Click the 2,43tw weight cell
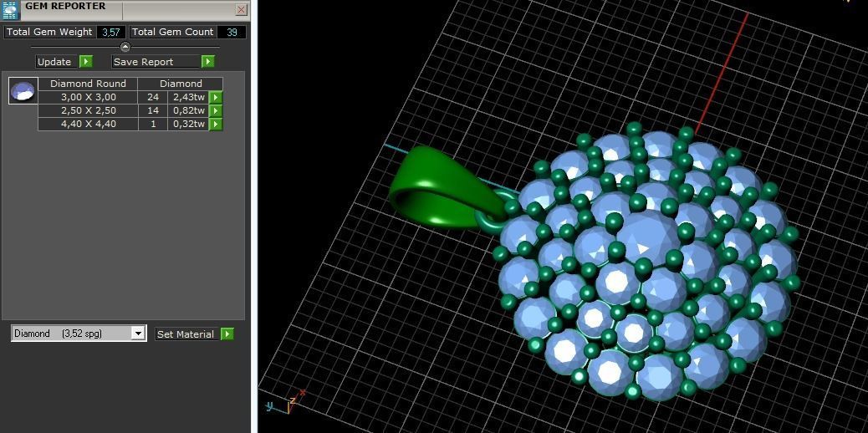The image size is (868, 433). pyautogui.click(x=189, y=98)
